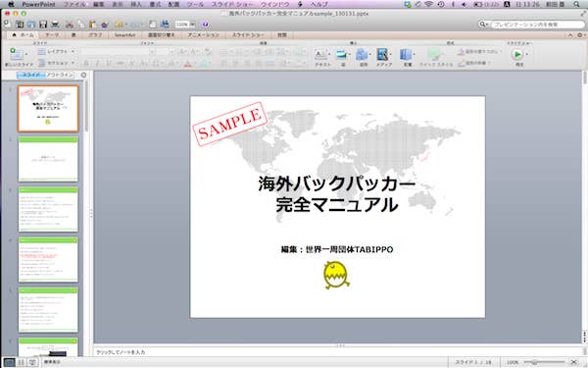Click the ribbon settings gear icon

click(x=580, y=35)
